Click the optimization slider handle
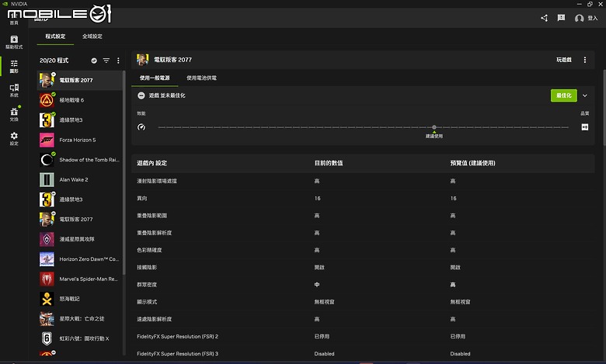The width and height of the screenshot is (606, 364). pos(434,127)
